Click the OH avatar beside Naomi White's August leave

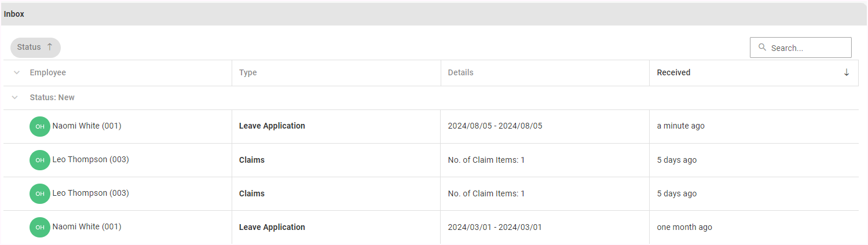[x=40, y=126]
